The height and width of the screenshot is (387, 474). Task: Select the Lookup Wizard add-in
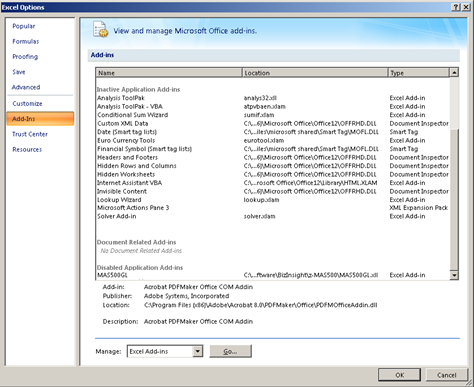[x=272, y=200]
